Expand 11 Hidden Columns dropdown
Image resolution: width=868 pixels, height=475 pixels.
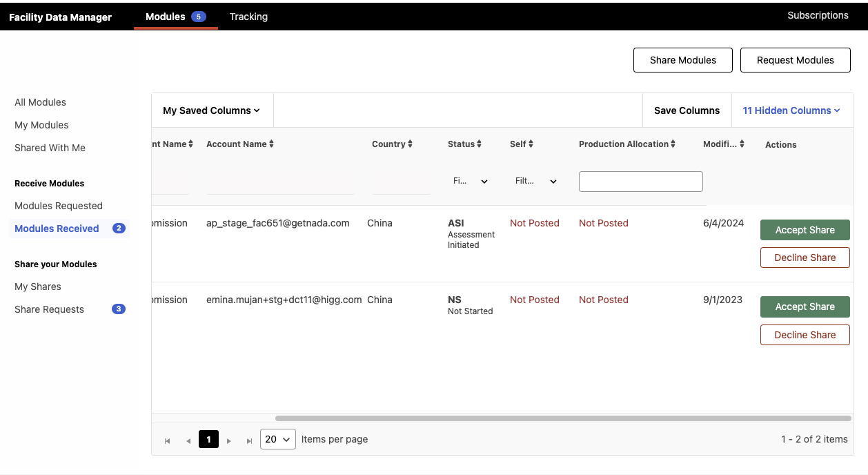point(791,110)
